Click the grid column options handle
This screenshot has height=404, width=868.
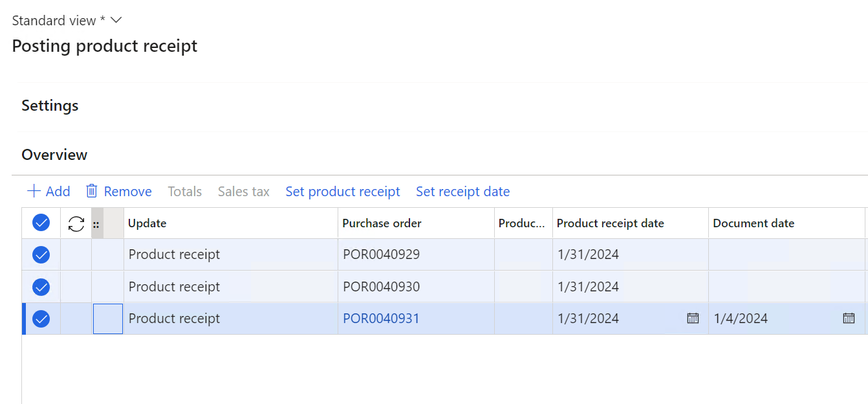click(x=96, y=224)
